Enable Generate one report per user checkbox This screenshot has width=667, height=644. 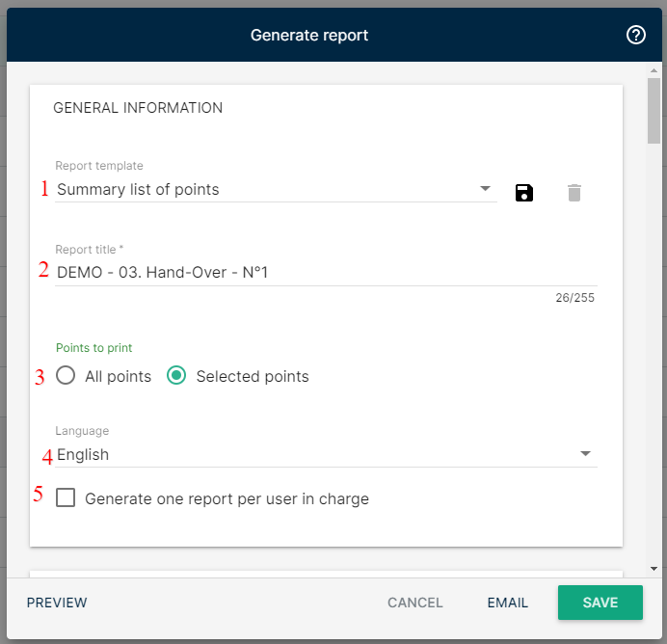coord(66,497)
